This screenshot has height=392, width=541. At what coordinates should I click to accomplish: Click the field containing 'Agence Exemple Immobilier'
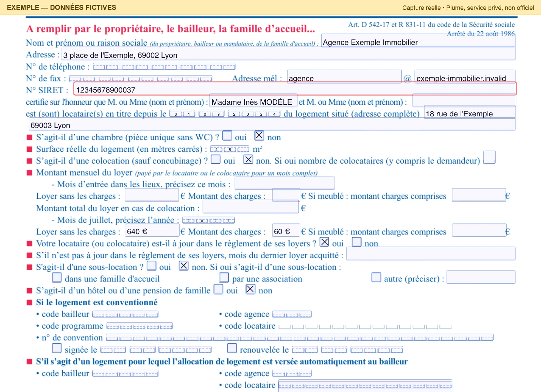tap(418, 40)
